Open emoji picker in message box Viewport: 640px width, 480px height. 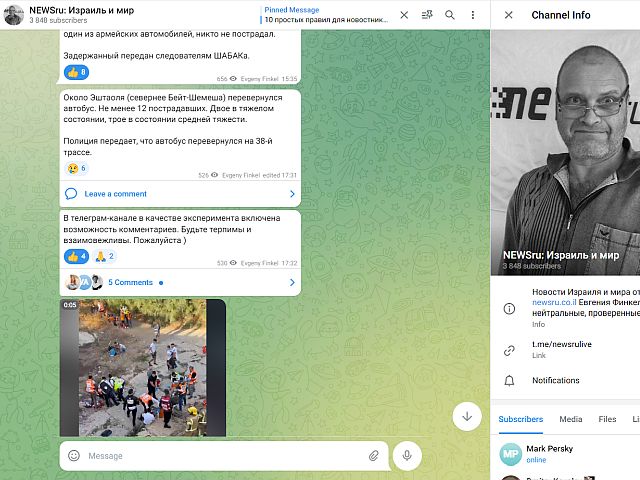coord(74,456)
